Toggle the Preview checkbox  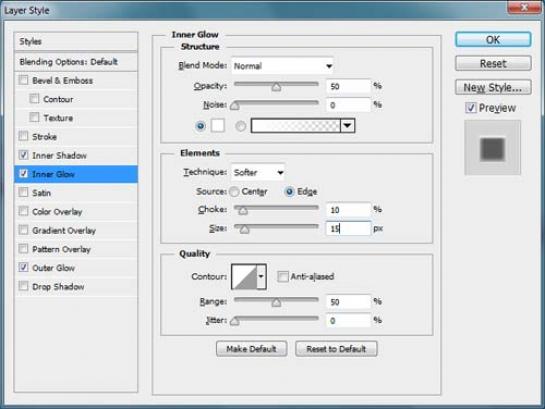(471, 108)
